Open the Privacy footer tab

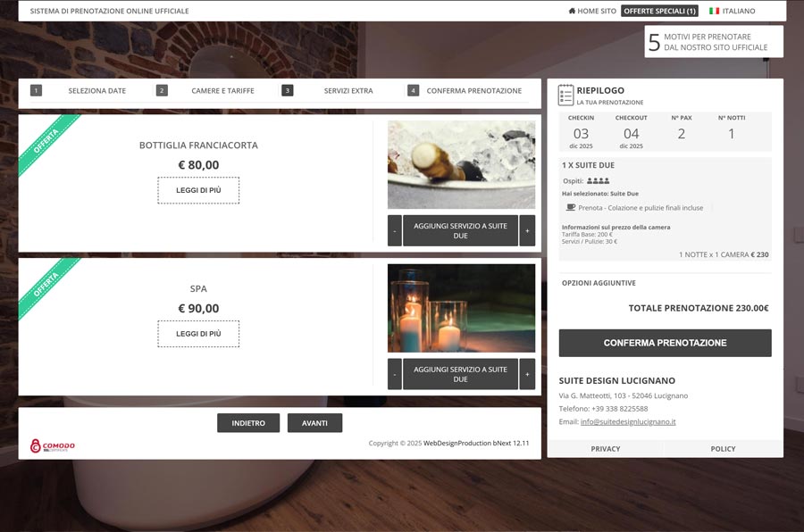click(605, 449)
